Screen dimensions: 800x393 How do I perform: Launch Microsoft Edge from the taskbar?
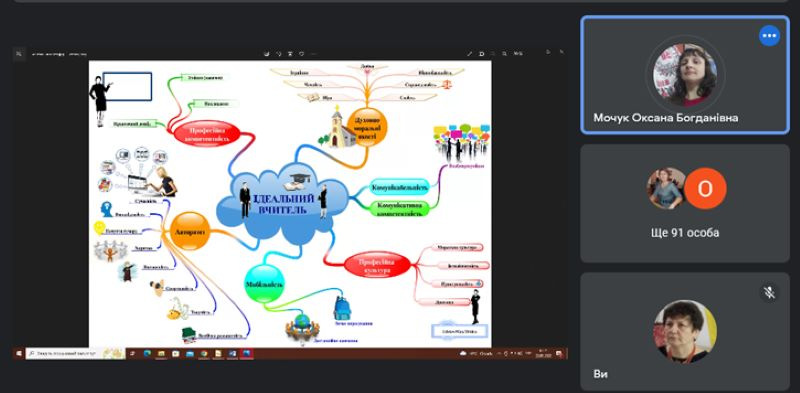coord(147,354)
